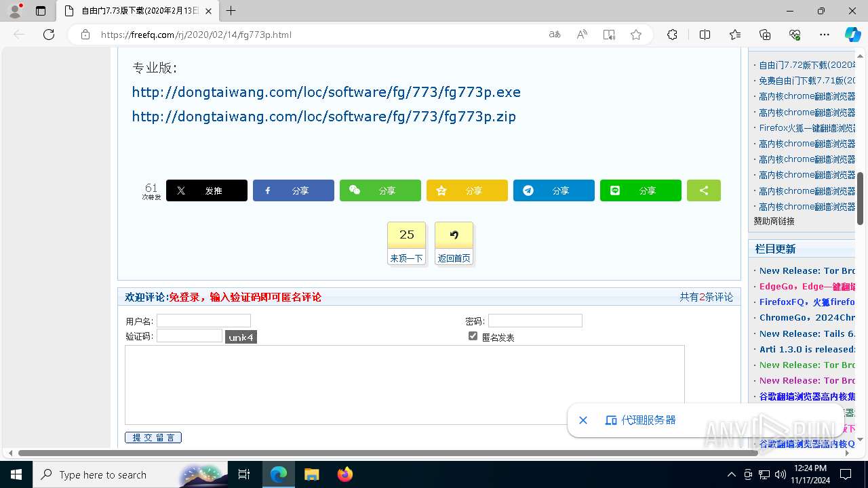Toggle the 匿名发表 anonymous checkbox
Viewport: 868px width, 488px height.
pos(473,335)
